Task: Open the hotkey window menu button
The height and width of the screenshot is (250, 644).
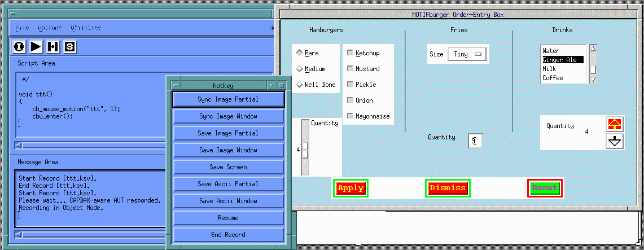Action: 177,85
